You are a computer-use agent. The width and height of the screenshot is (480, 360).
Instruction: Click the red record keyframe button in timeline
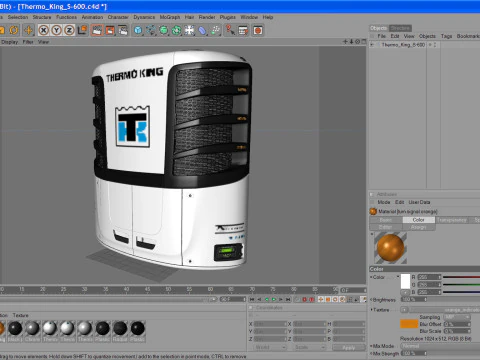(304, 299)
